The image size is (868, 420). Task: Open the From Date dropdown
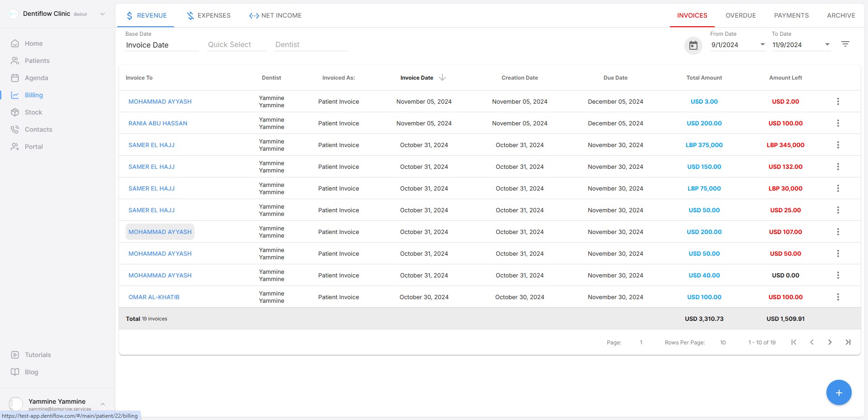click(738, 45)
